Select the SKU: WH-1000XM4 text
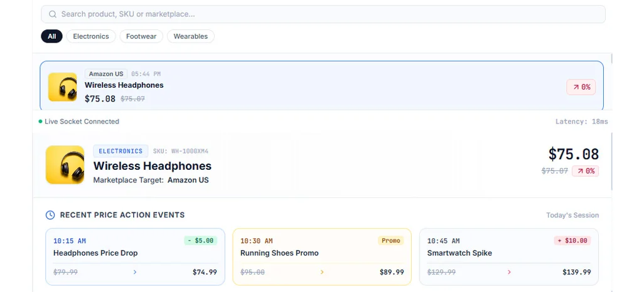 point(181,152)
